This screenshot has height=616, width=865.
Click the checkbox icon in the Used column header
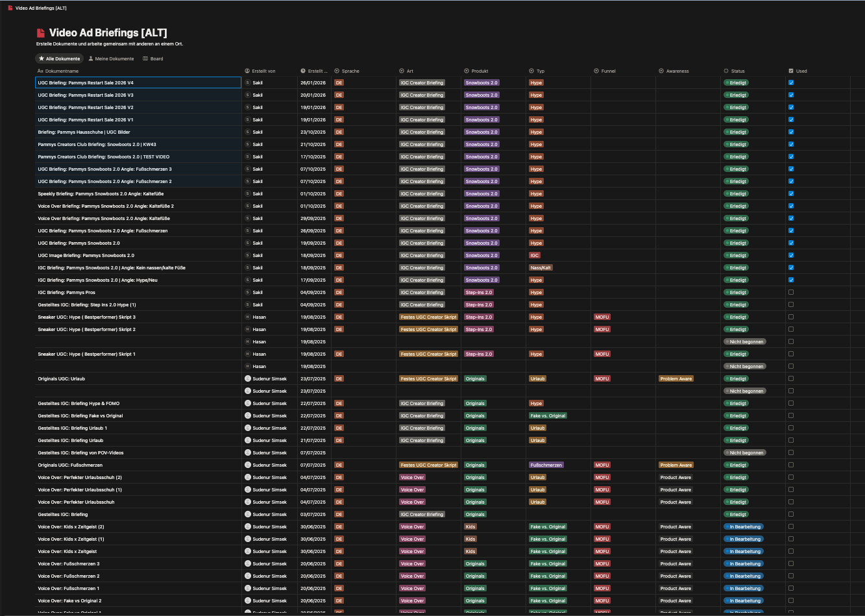791,71
